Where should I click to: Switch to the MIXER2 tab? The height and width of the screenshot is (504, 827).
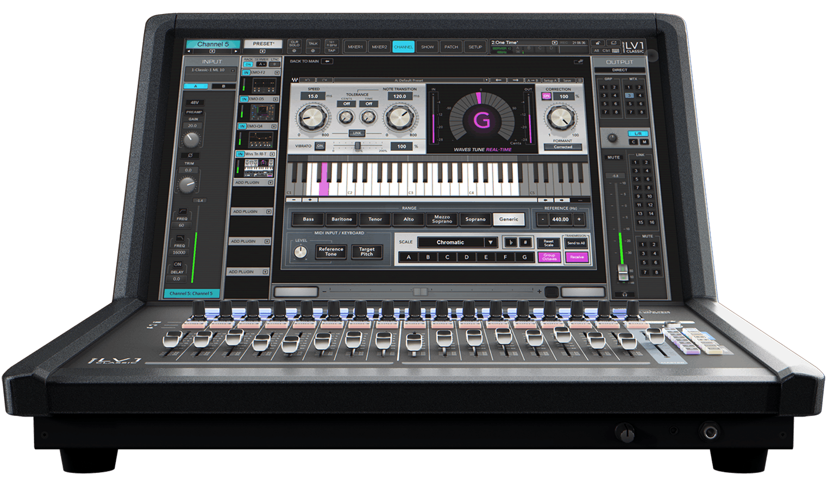(x=379, y=47)
